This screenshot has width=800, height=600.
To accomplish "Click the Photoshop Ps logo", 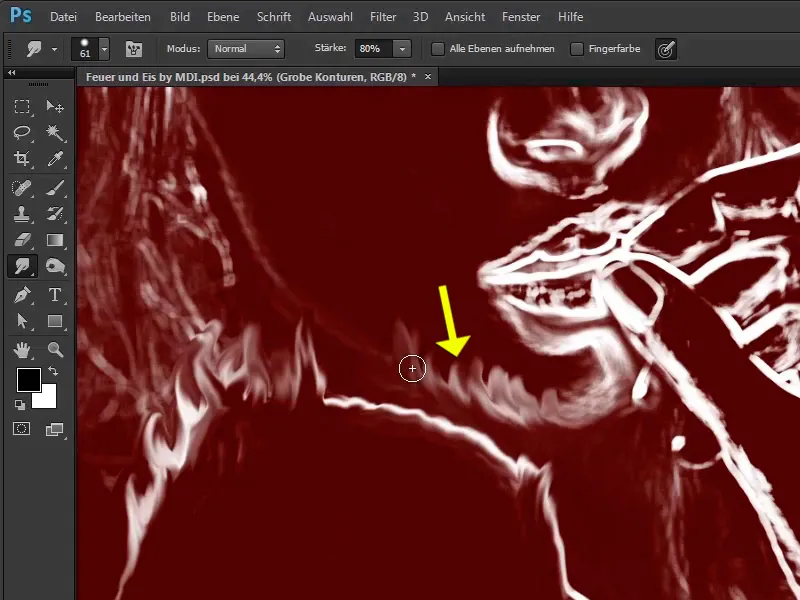I will point(21,16).
